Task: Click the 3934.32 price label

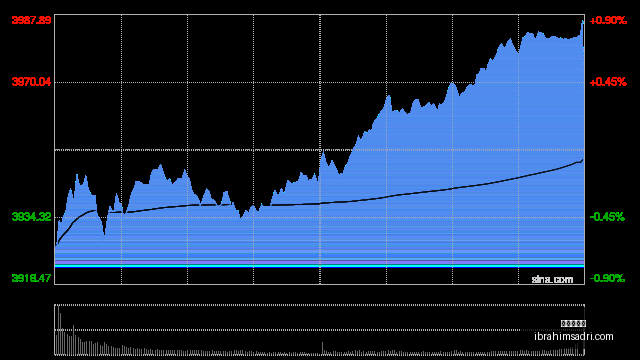Action: coord(31,217)
